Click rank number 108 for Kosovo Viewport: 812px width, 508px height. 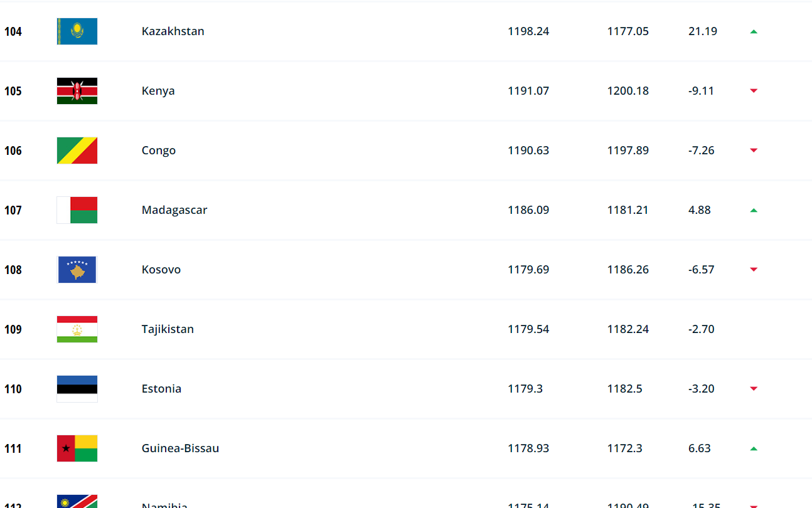click(13, 270)
